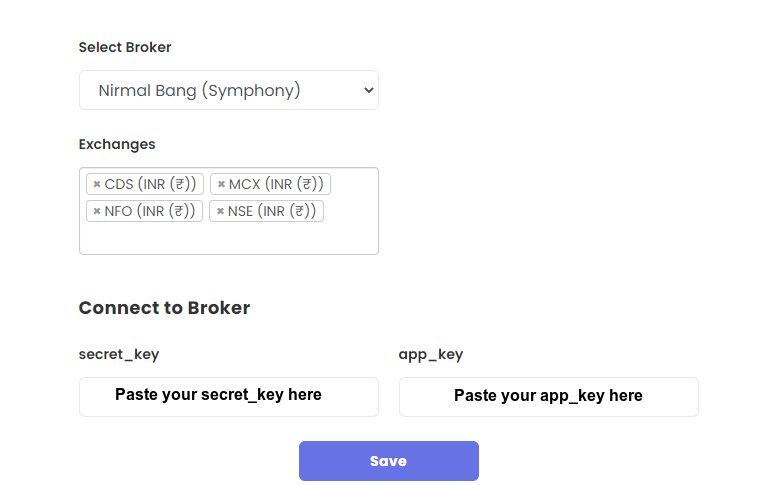
Task: Click empty area of Exchanges box
Action: click(x=229, y=238)
